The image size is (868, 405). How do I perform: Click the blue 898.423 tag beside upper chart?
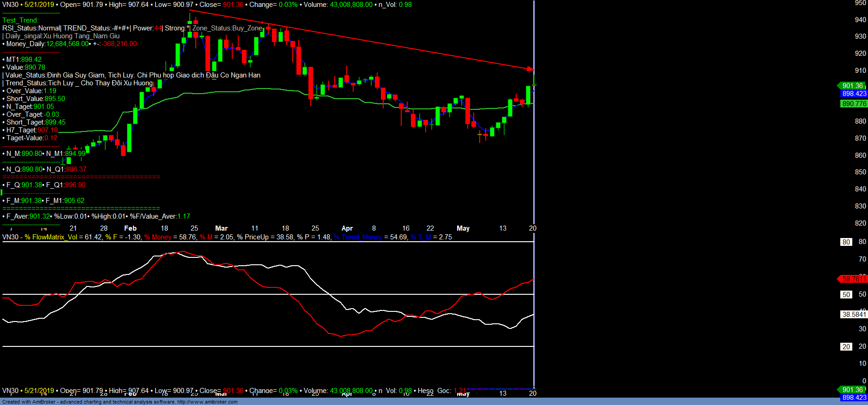pyautogui.click(x=854, y=94)
